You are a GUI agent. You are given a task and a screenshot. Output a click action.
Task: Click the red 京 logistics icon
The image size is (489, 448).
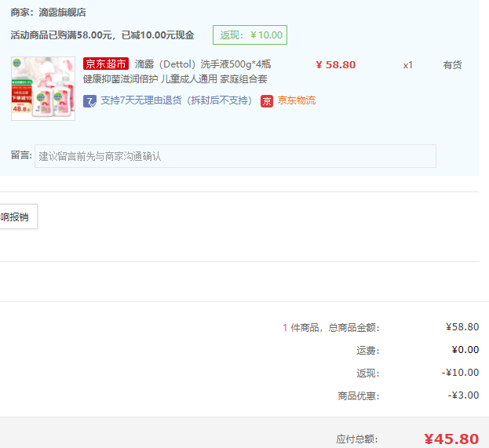tap(267, 101)
